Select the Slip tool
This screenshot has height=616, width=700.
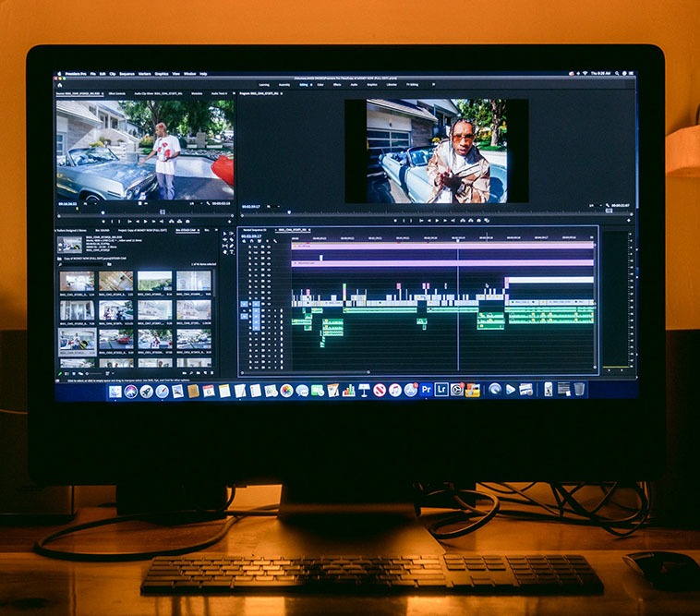pyautogui.click(x=225, y=246)
